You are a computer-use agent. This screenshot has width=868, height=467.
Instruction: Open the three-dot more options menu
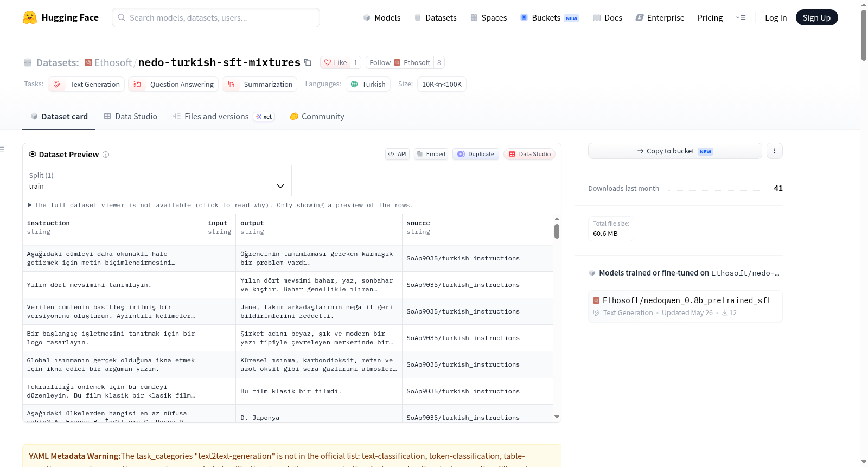(x=775, y=151)
